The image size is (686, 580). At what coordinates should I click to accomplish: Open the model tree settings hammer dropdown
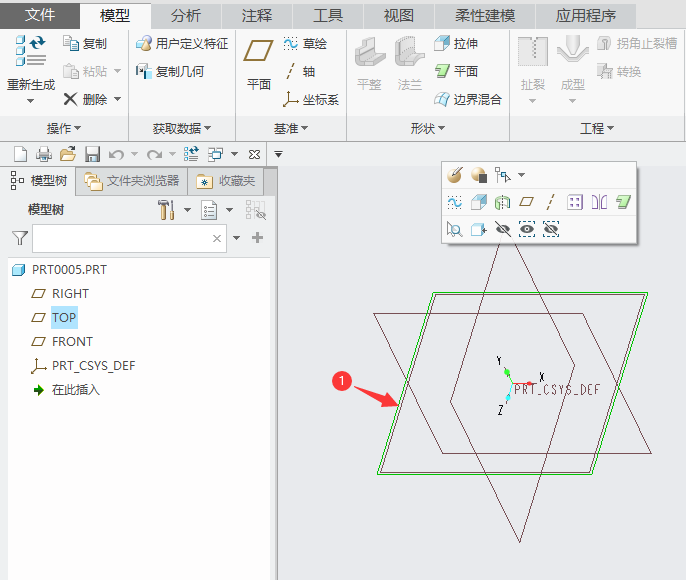tap(187, 210)
